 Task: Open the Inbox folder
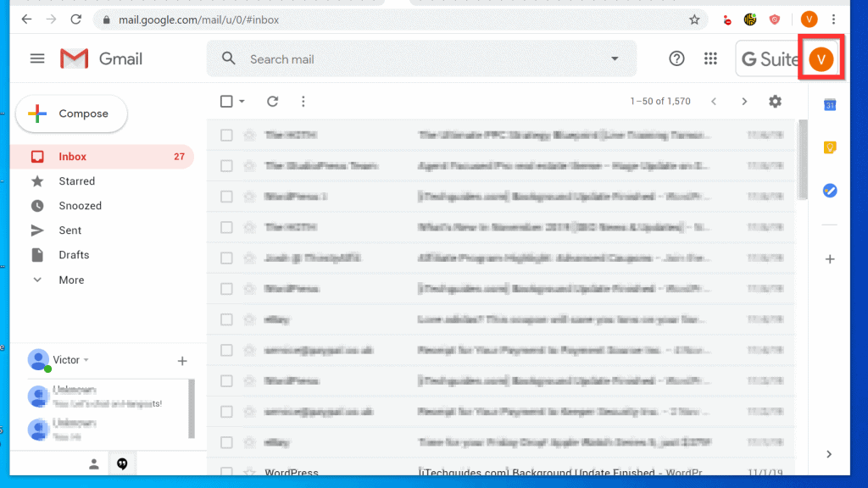point(102,157)
